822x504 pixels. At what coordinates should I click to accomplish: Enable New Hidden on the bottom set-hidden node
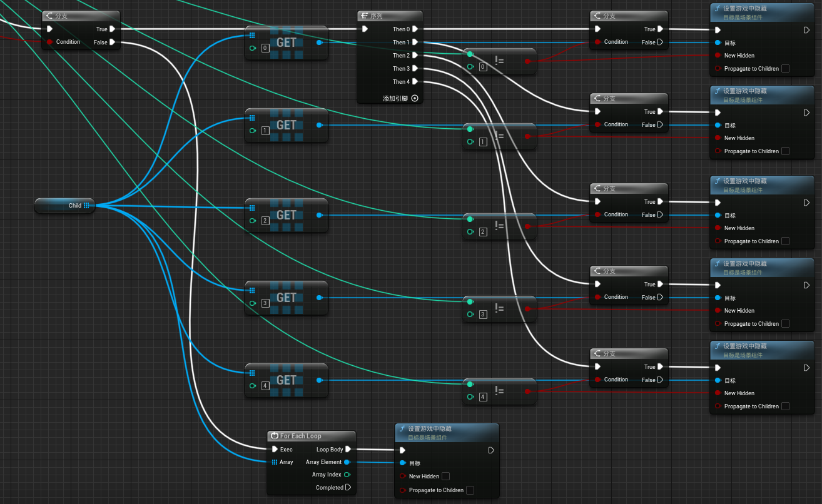point(445,476)
